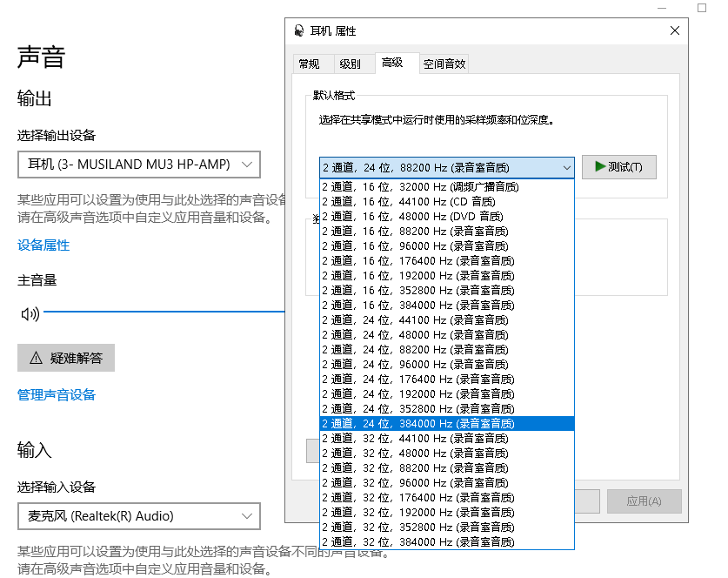This screenshot has height=578, width=728.
Task: Open the 设备属性 link
Action: coord(43,245)
